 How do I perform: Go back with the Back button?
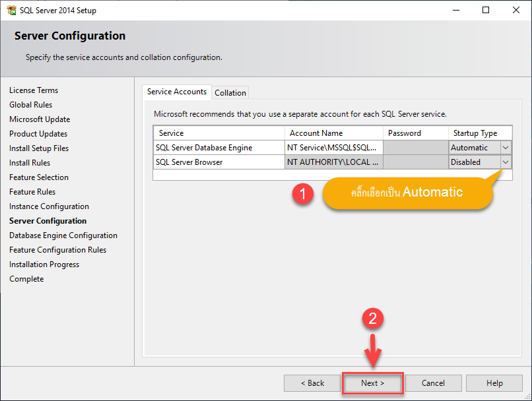(312, 383)
